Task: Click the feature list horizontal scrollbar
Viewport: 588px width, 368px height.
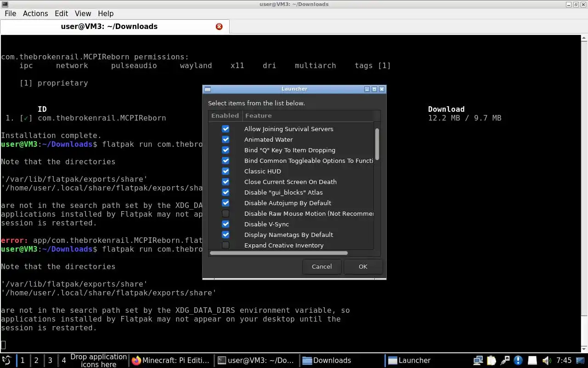Action: click(x=278, y=253)
